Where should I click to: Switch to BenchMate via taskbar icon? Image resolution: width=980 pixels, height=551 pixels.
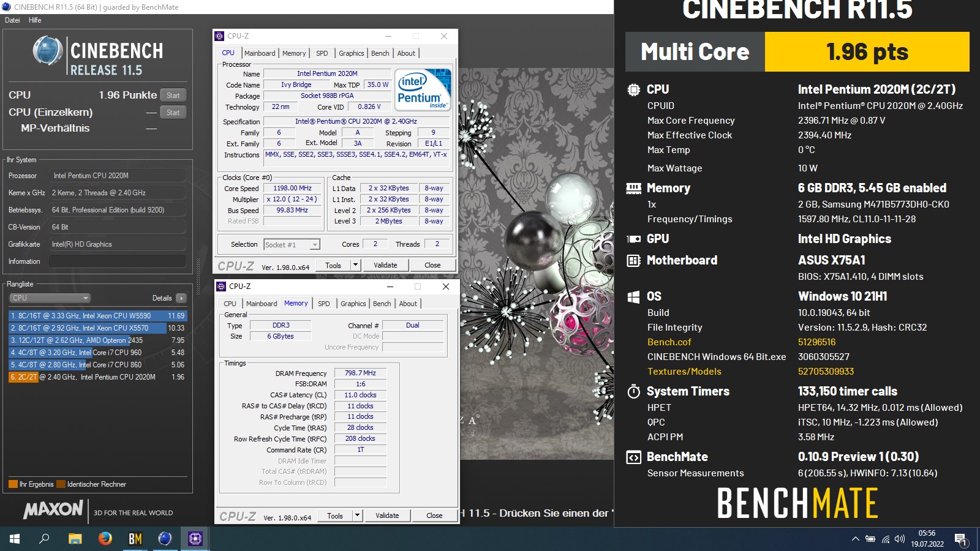[x=135, y=539]
